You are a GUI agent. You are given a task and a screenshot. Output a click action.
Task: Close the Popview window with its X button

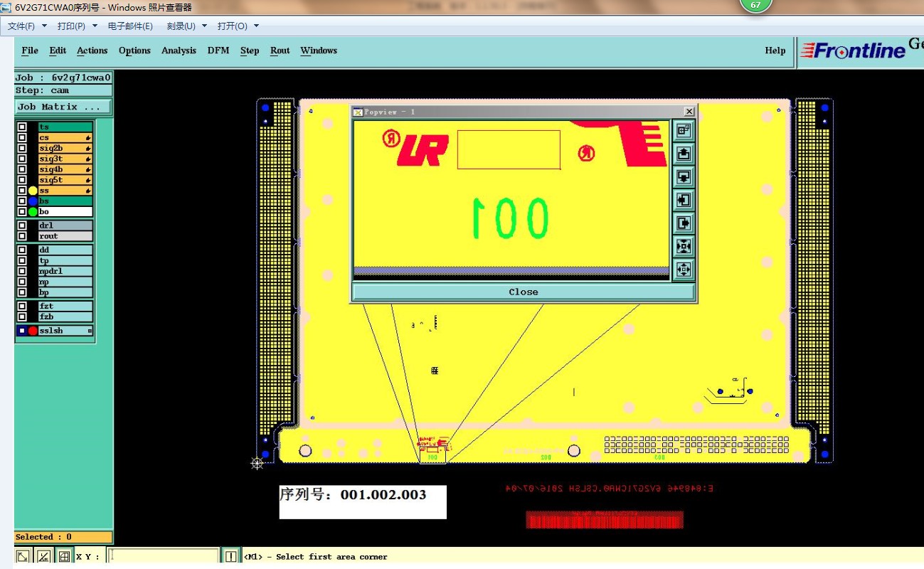click(x=689, y=112)
